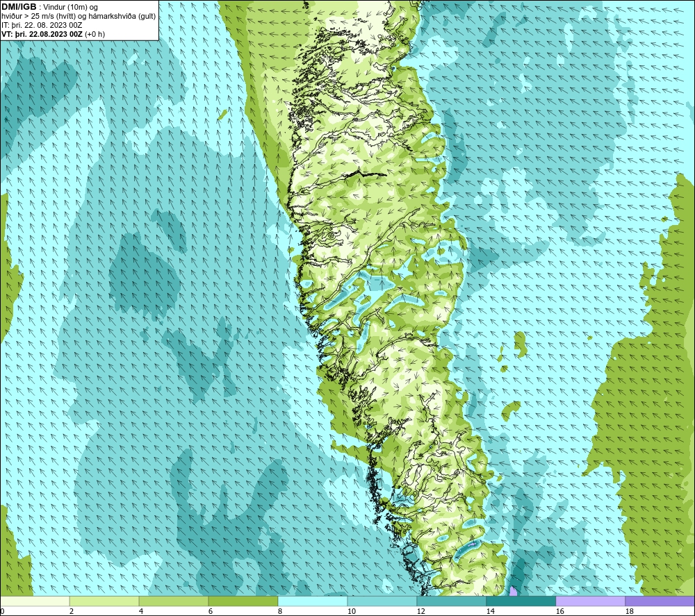Click the purple legend swatch above 18
Image resolution: width=695 pixels, height=616 pixels.
(x=660, y=601)
